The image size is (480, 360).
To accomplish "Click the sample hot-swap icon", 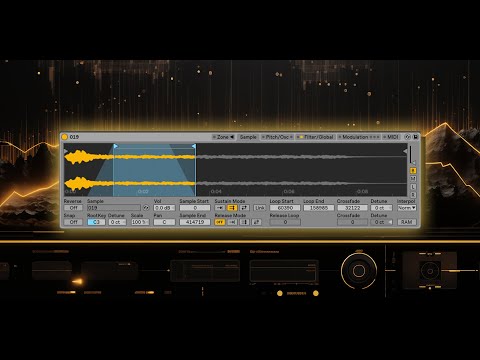I will [x=146, y=208].
